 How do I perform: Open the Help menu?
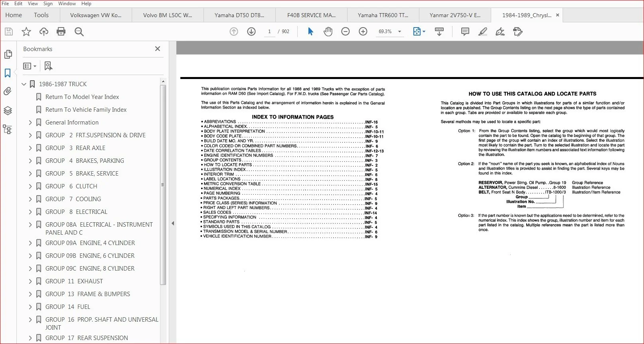86,4
